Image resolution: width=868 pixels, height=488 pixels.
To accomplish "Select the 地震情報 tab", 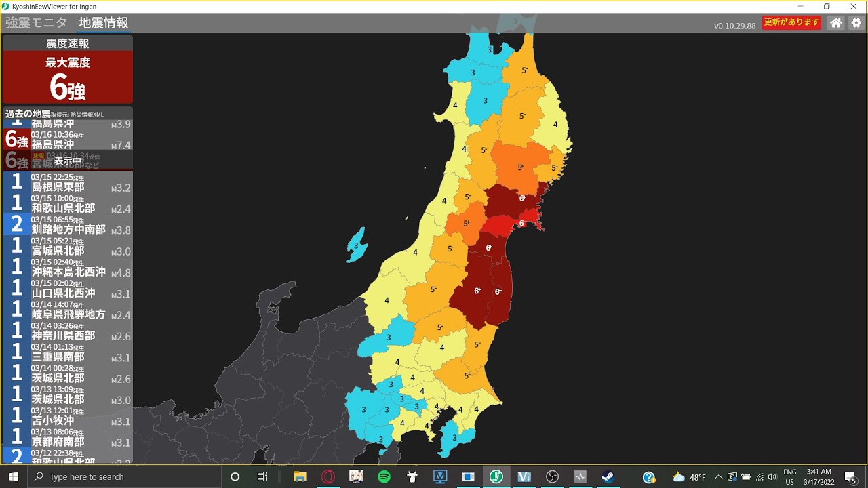I will click(103, 22).
